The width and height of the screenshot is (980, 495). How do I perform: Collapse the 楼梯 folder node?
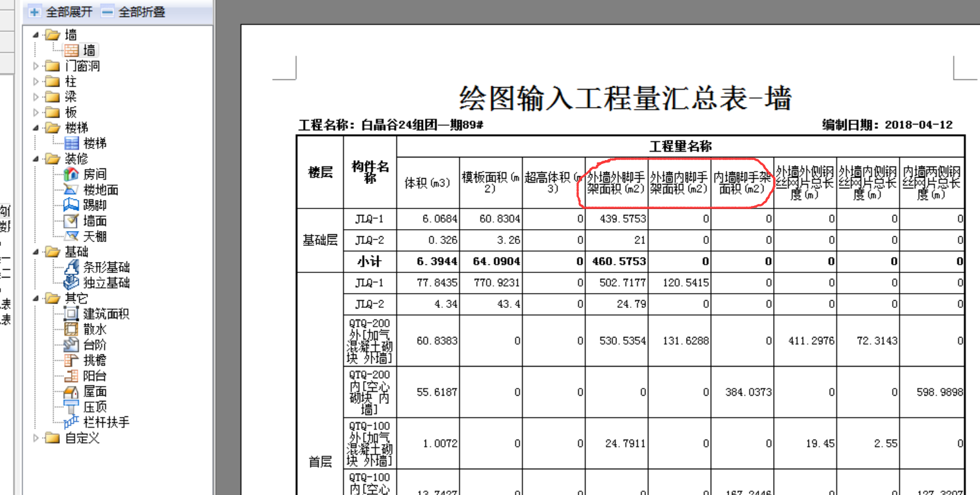tap(35, 128)
